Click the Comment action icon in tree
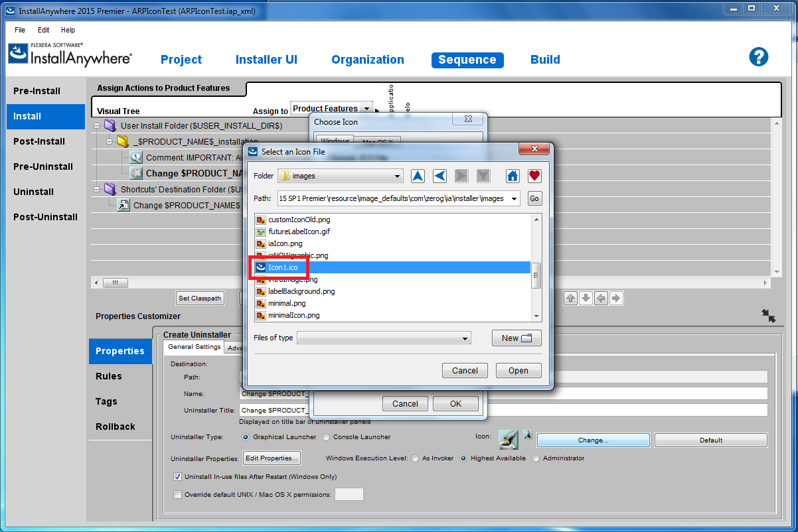 [x=136, y=157]
